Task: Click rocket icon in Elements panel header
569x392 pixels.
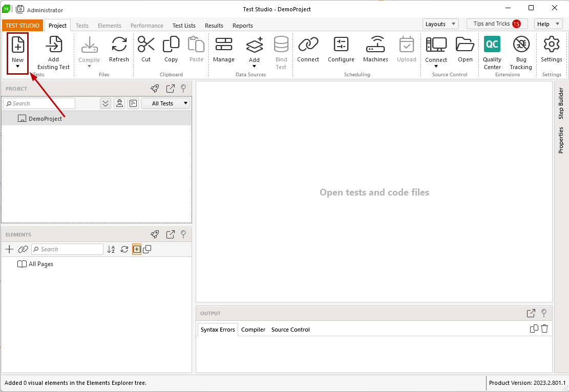Action: (x=155, y=234)
